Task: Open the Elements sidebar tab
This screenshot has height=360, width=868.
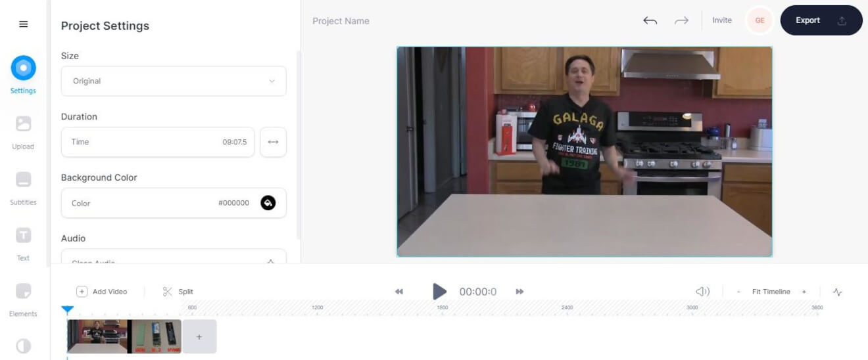Action: point(23,299)
